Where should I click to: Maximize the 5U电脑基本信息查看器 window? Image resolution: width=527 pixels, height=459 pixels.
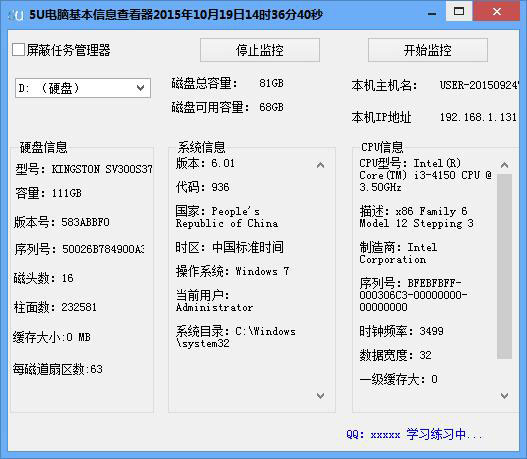point(459,11)
